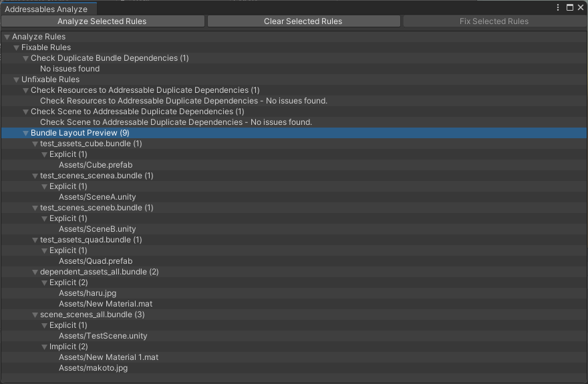
Task: Select Assets/SceneA.unity entry
Action: pyautogui.click(x=294, y=197)
